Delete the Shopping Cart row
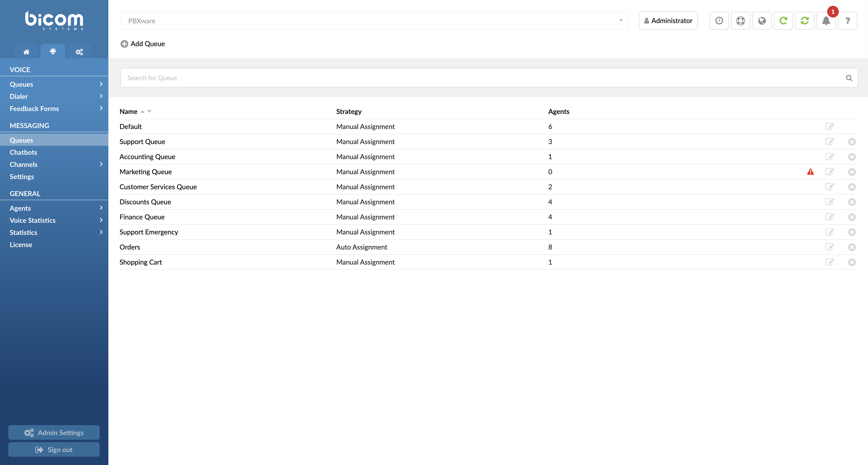Image resolution: width=868 pixels, height=465 pixels. [x=852, y=262]
